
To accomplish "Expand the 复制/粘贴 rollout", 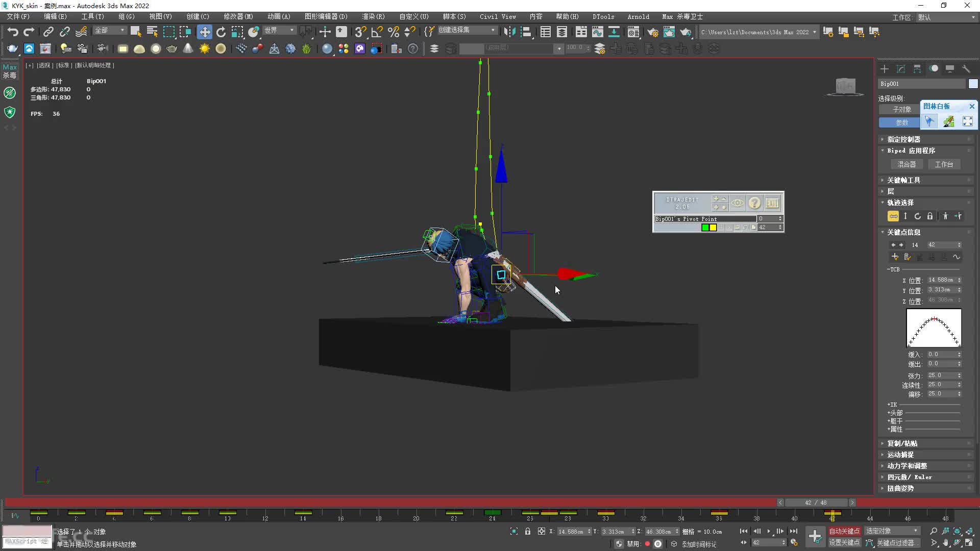I will (902, 443).
